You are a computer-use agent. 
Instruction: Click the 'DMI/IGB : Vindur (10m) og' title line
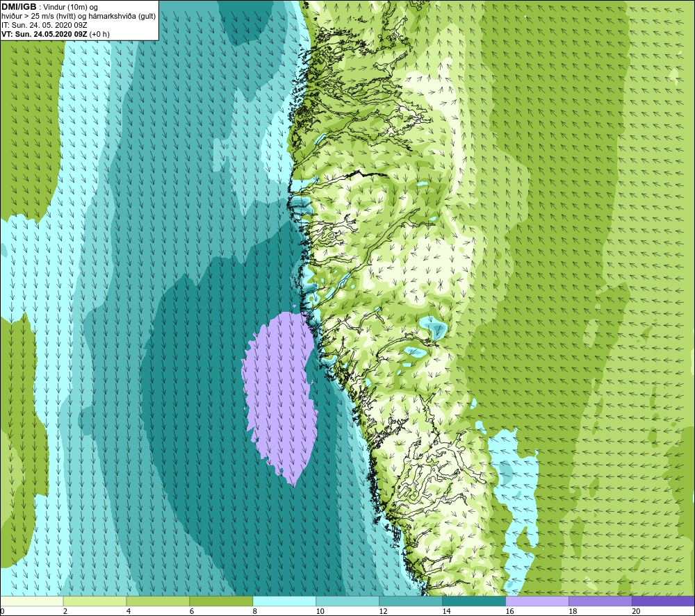(49, 7)
